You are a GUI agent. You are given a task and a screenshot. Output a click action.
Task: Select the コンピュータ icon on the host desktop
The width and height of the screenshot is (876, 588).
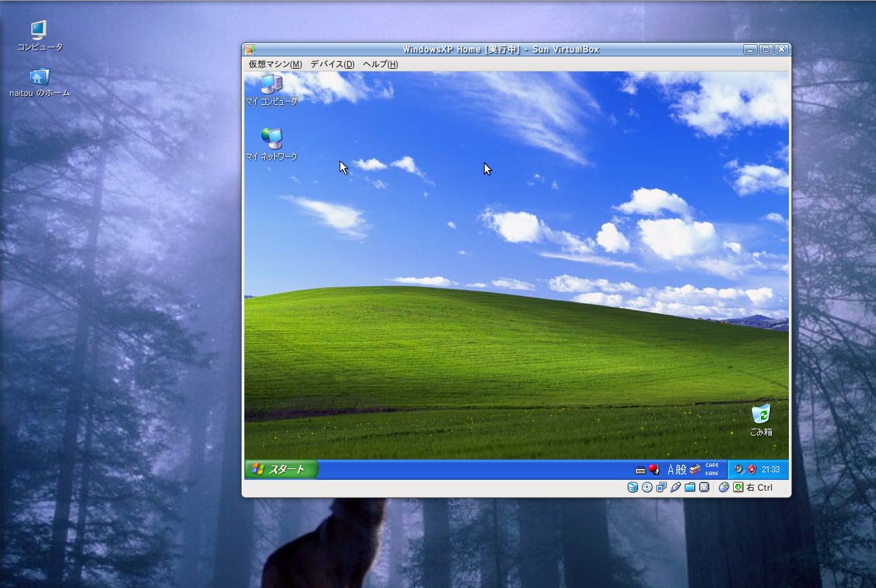(x=39, y=36)
